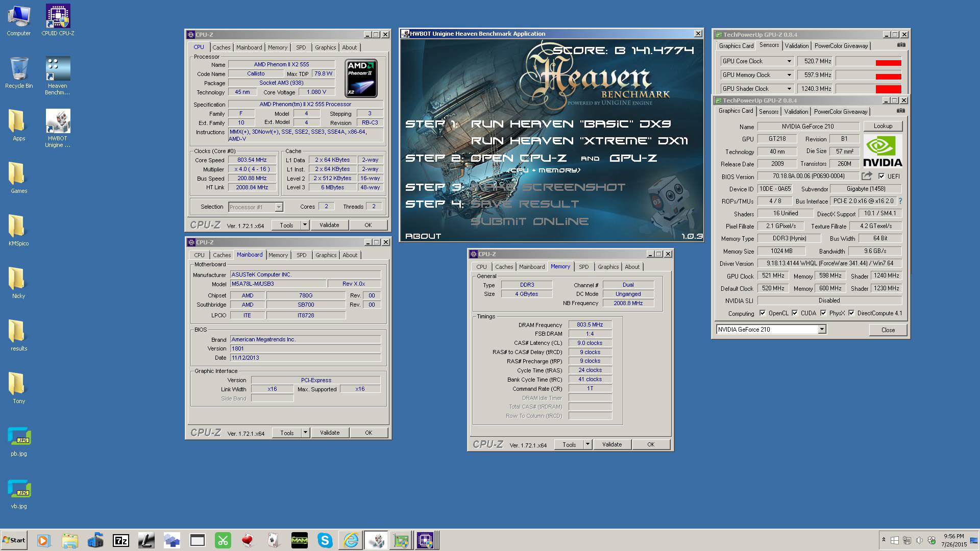Screen dimensions: 980x551
Task: Switch to SPD tab in CPU-Z Memory window
Action: 584,267
